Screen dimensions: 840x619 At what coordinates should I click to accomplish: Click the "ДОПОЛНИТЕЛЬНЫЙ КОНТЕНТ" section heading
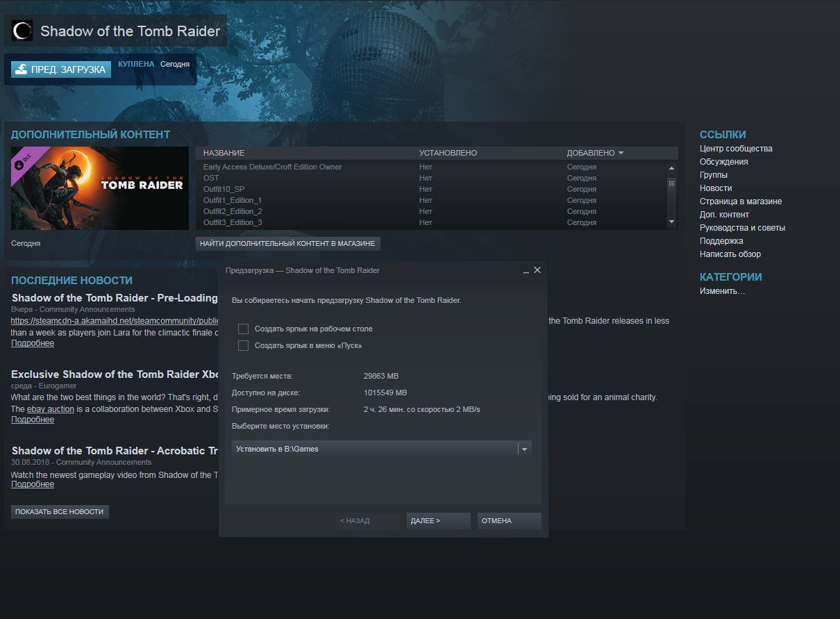(90, 135)
